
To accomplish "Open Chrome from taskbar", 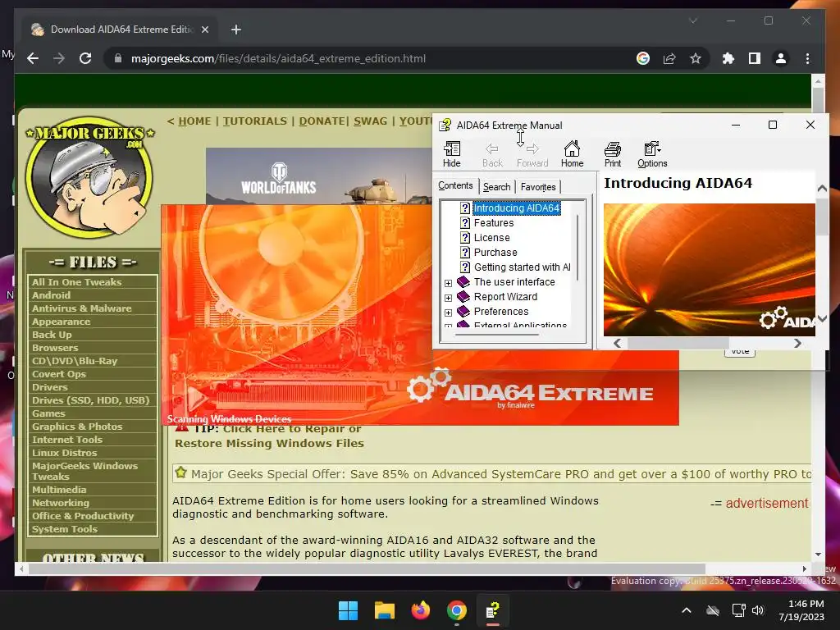I will pos(456,610).
